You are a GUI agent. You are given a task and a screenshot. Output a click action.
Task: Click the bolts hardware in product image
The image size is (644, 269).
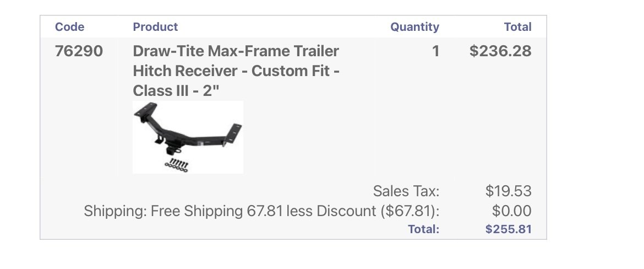click(177, 165)
